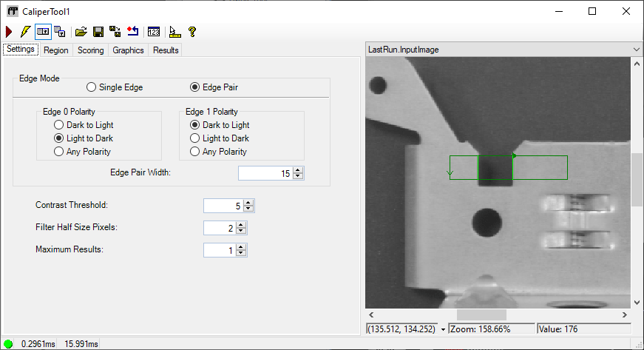This screenshot has width=644, height=350.
Task: Expand the coordinates dropdown arrow in status bar
Action: pyautogui.click(x=443, y=329)
